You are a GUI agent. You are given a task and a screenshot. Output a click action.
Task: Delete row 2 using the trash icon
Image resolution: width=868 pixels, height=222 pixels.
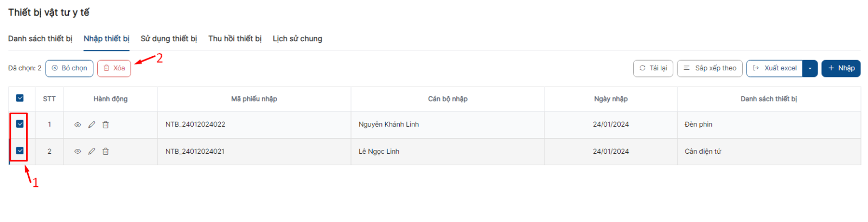[x=106, y=152]
